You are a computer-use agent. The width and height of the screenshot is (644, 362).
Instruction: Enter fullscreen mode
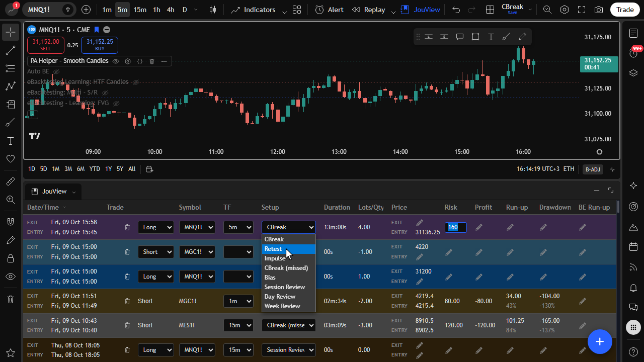pyautogui.click(x=582, y=10)
